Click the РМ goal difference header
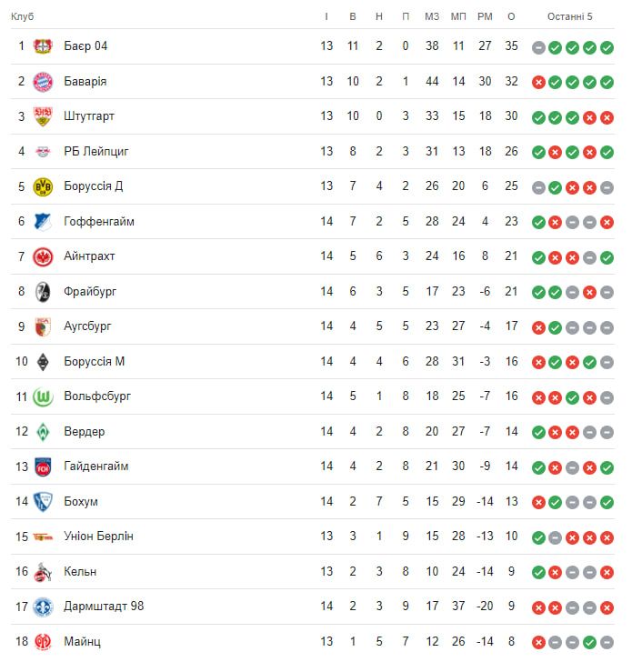632x672 pixels. click(x=485, y=16)
